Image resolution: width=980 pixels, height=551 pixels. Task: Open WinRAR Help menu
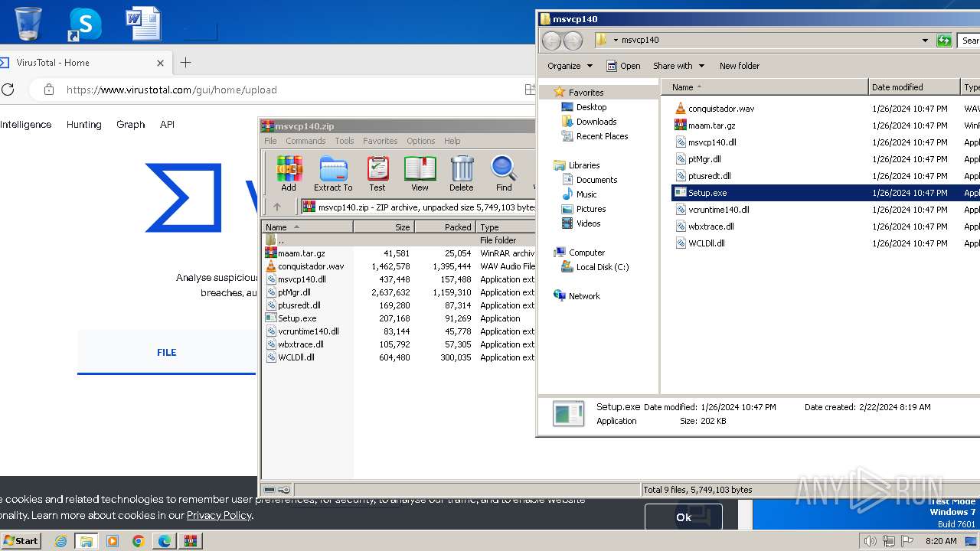tap(452, 141)
